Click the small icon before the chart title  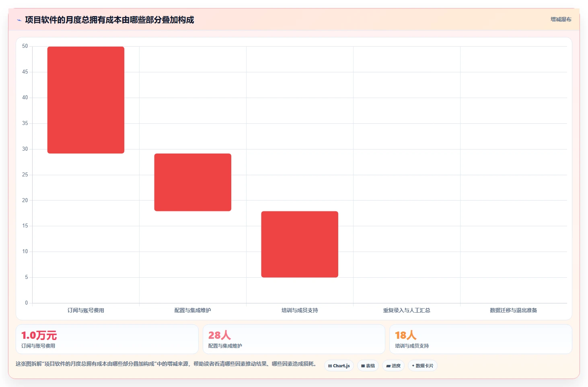[x=19, y=20]
